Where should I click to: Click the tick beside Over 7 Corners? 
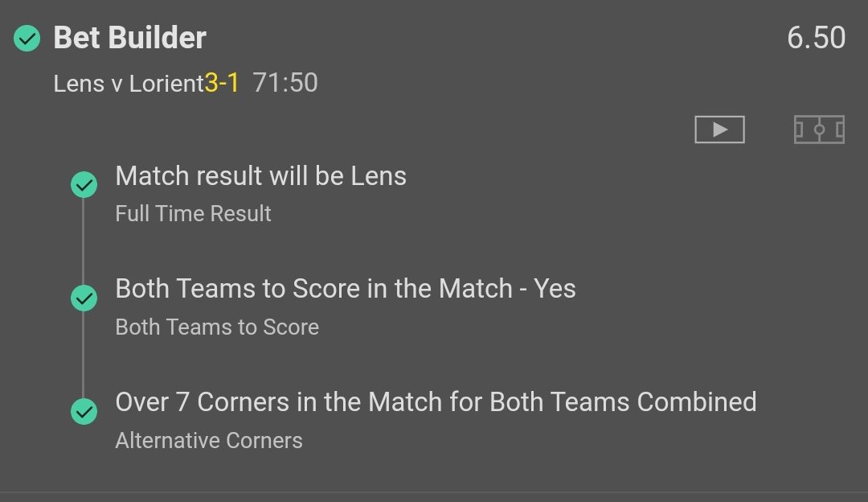(x=84, y=412)
